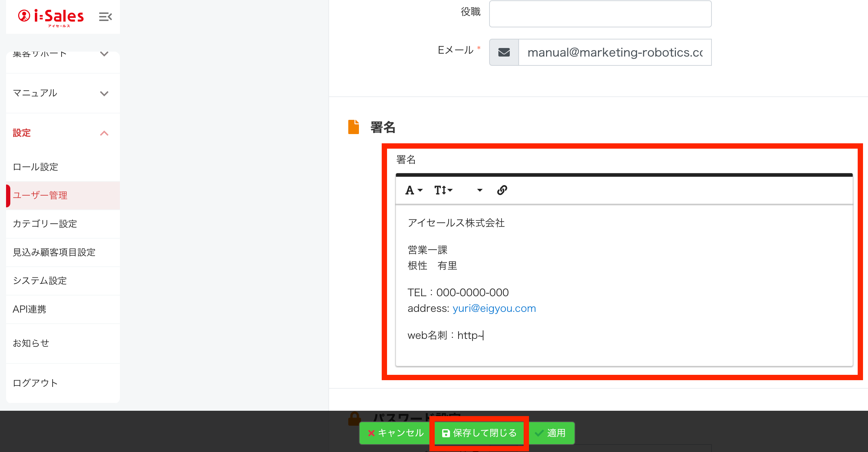The width and height of the screenshot is (868, 452).
Task: Open ロール設定 in the sidebar
Action: (36, 167)
